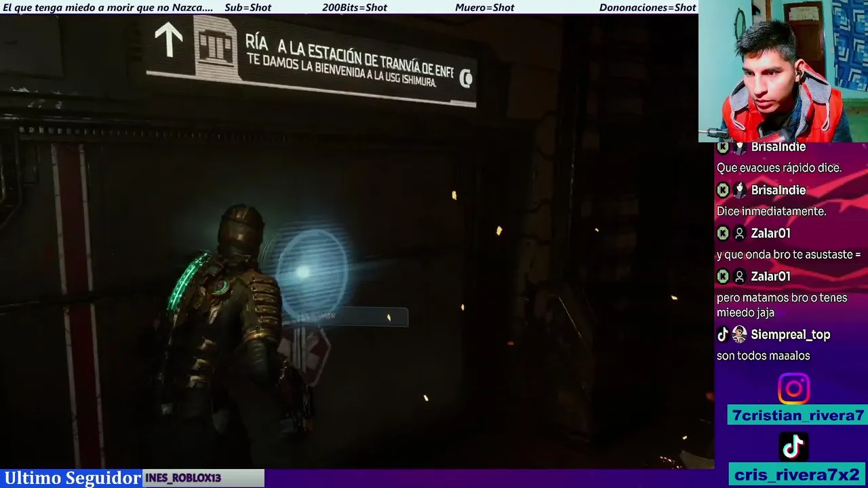Screen dimensions: 868x488
Task: Click chat message 'son todos maaalos'
Action: click(763, 356)
